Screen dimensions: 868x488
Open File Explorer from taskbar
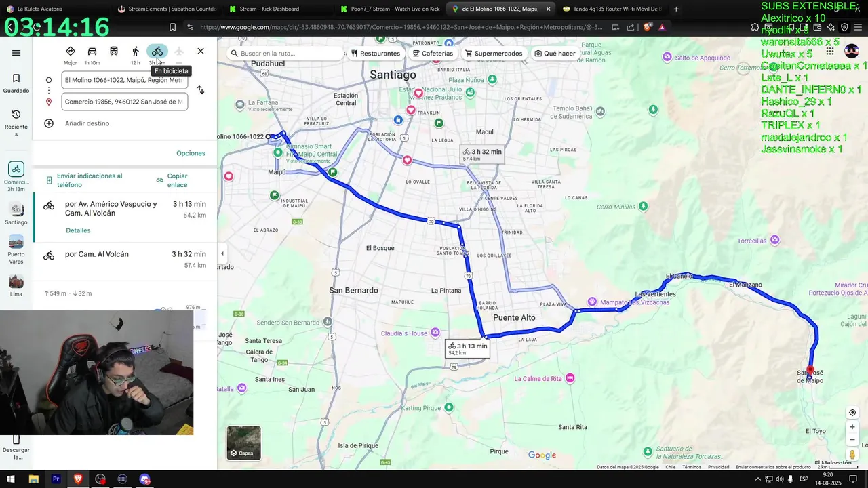tap(33, 479)
